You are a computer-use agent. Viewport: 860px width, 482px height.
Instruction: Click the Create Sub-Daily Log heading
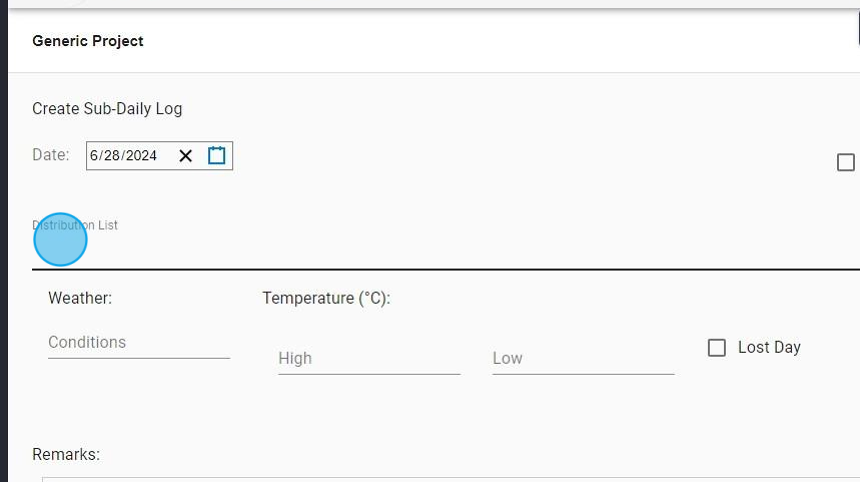click(x=107, y=109)
